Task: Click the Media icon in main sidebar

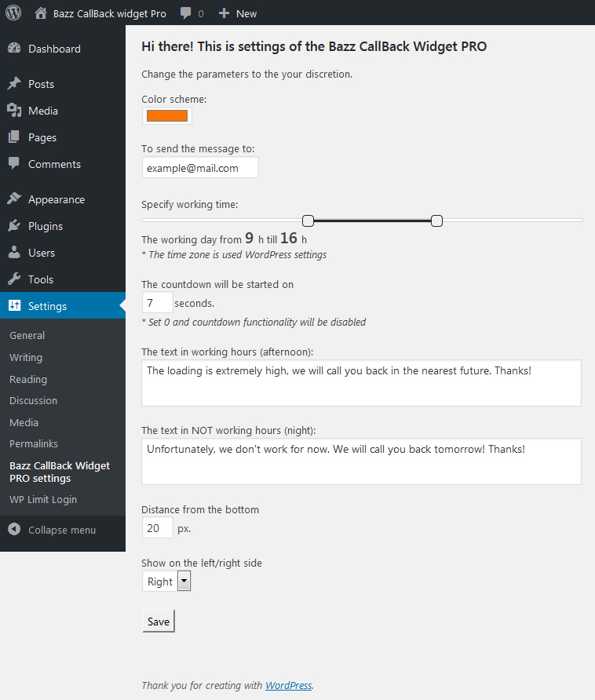Action: click(14, 111)
